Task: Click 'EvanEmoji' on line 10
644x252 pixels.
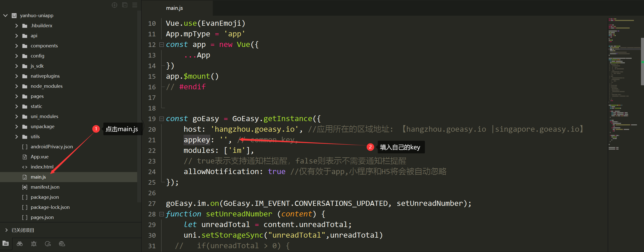Action: [x=221, y=23]
